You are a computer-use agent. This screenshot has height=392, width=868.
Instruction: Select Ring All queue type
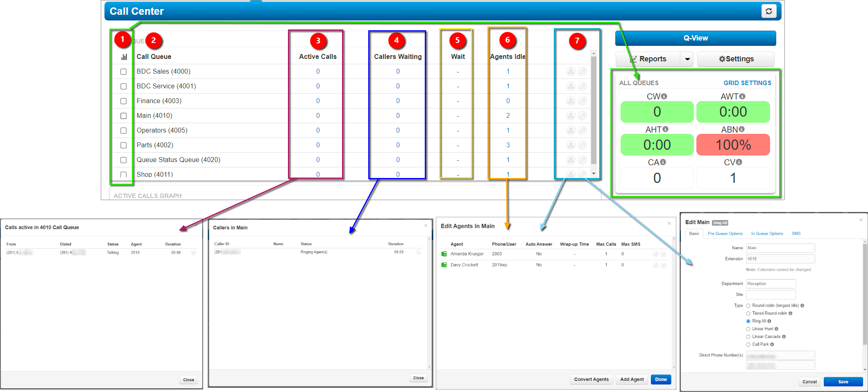[x=748, y=321]
